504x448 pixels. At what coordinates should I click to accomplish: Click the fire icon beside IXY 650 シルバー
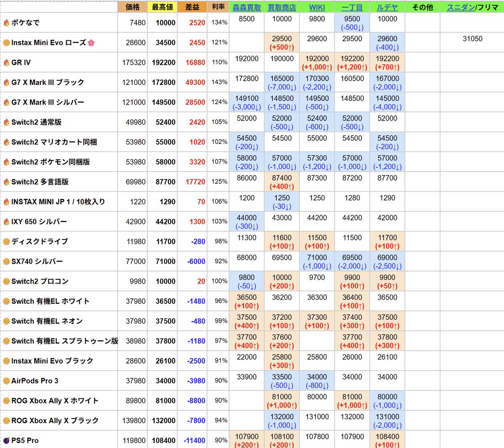6,221
